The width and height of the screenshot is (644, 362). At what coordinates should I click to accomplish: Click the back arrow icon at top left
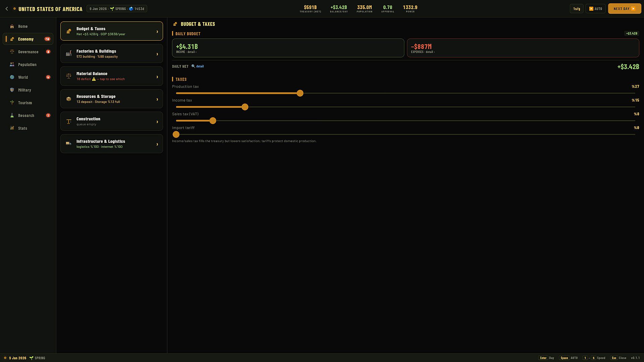[x=7, y=9]
